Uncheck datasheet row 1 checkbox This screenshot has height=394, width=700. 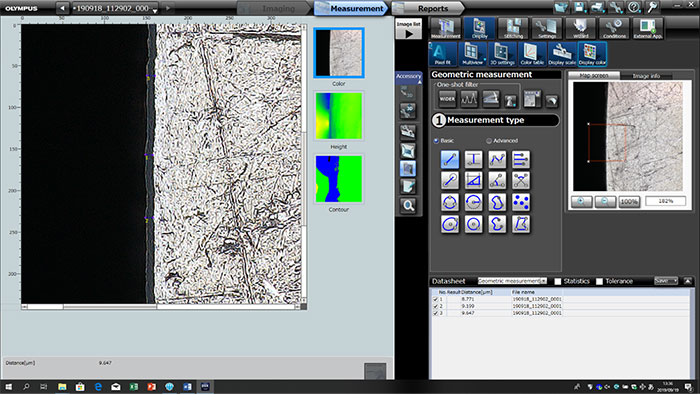point(435,299)
